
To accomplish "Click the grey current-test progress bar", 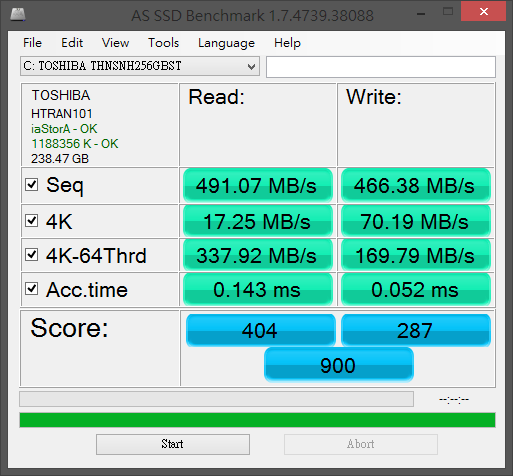I will [x=217, y=399].
